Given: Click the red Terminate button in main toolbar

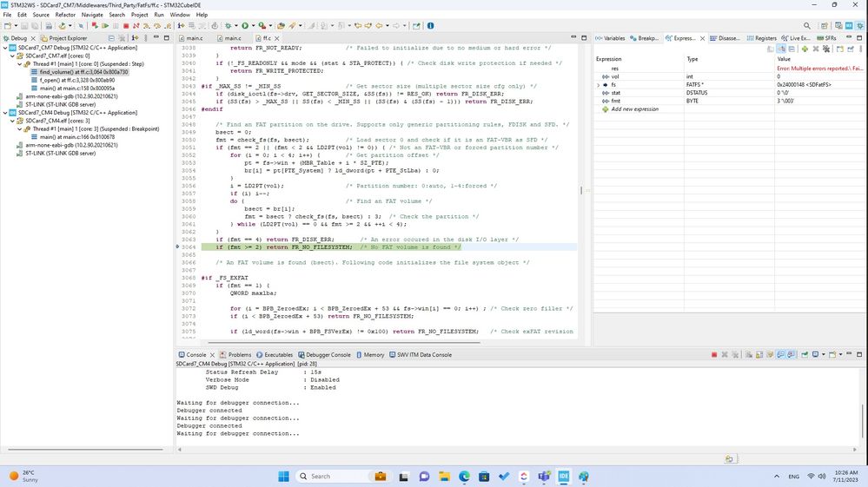Looking at the screenshot, I should click(126, 25).
